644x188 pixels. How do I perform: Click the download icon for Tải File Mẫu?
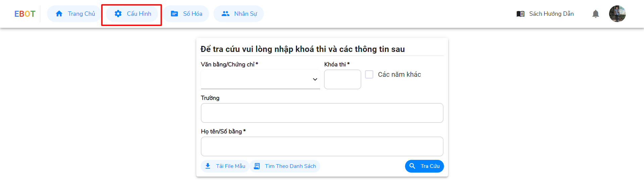click(x=208, y=166)
